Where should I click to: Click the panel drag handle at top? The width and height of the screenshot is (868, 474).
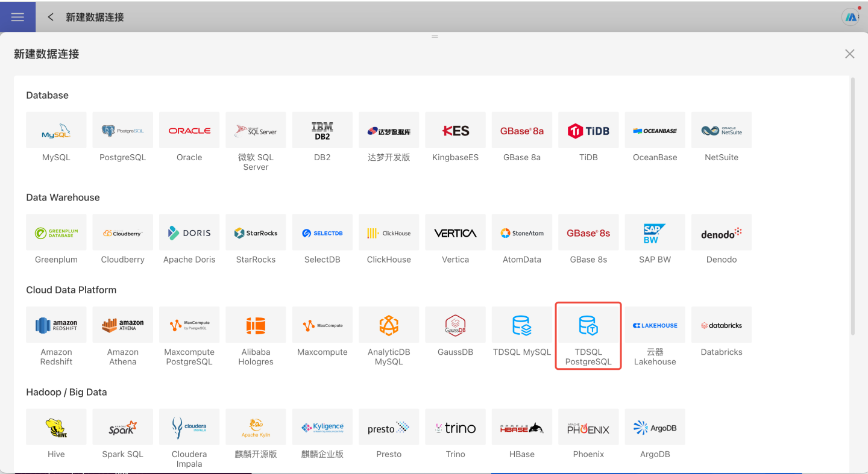(435, 37)
